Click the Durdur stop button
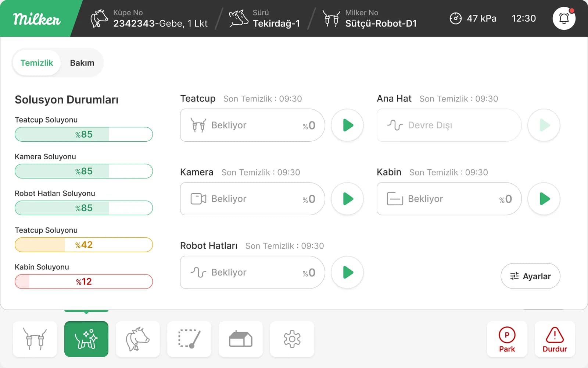The width and height of the screenshot is (588, 368). [x=555, y=339]
